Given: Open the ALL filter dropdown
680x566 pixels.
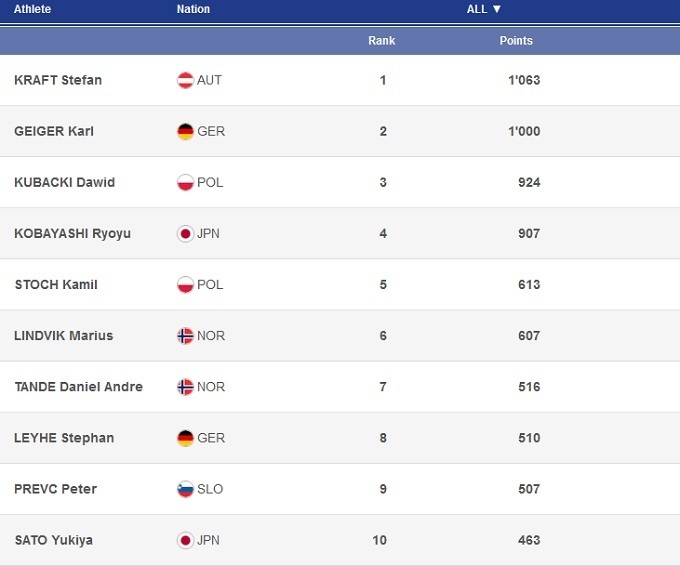Looking at the screenshot, I should pos(484,9).
